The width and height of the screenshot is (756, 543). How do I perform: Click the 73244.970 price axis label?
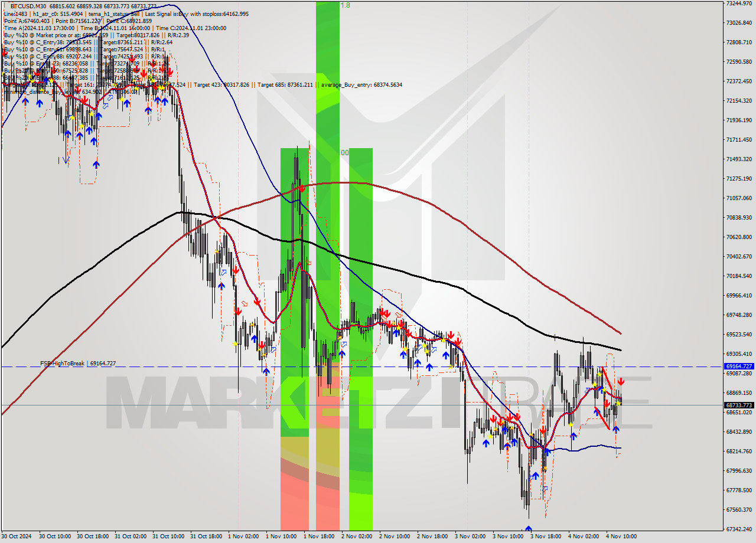point(739,3)
